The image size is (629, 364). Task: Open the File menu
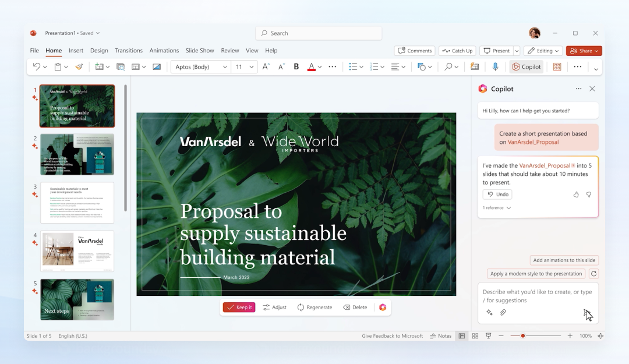[34, 51]
